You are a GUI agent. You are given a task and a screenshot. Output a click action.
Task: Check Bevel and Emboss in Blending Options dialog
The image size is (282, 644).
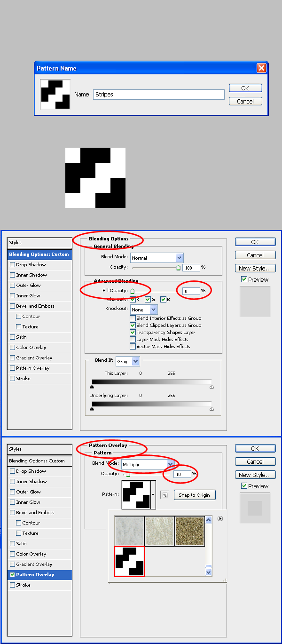pos(12,306)
